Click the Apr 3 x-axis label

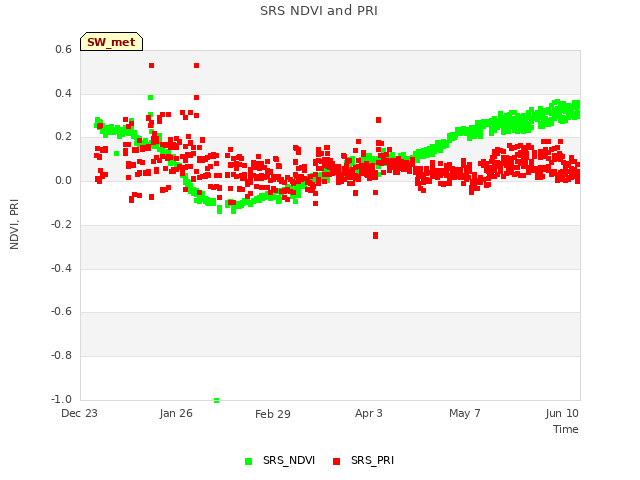pyautogui.click(x=369, y=413)
